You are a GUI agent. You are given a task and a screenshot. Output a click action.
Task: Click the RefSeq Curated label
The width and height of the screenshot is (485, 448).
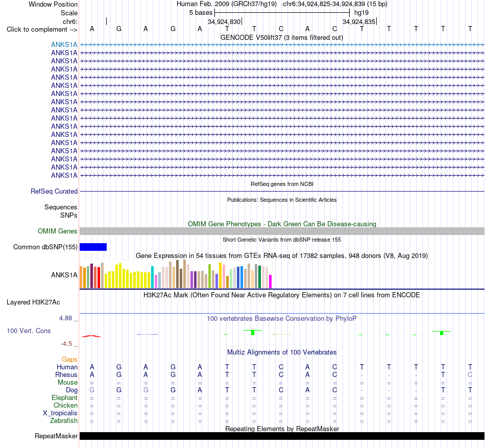click(x=54, y=191)
